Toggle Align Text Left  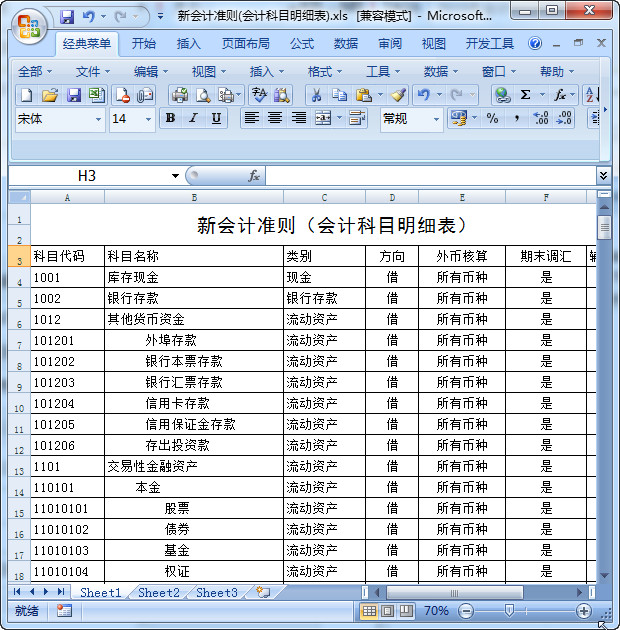(x=252, y=118)
